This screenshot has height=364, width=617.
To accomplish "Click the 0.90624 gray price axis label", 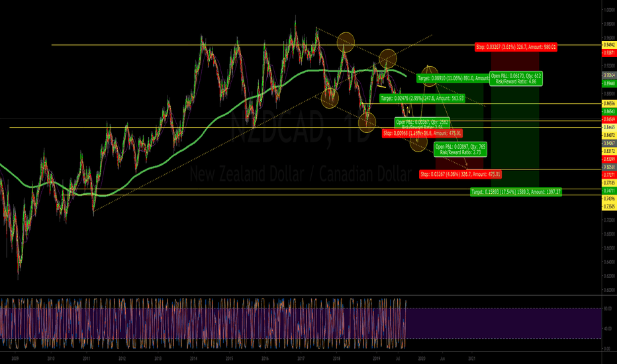I will point(609,75).
